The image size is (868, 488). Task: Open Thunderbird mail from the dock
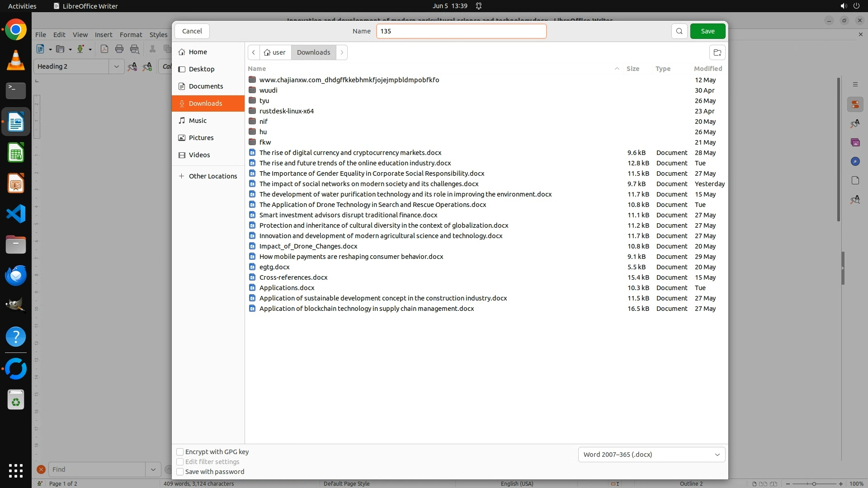coord(16,275)
